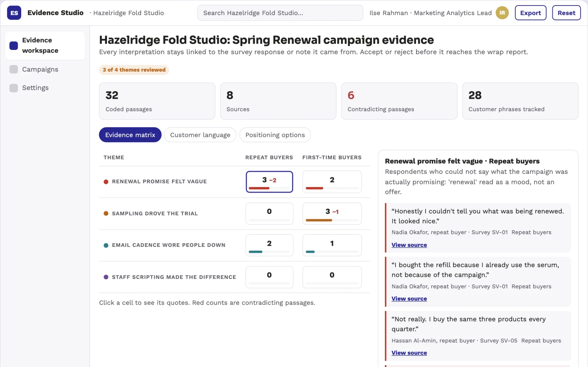Select the Evidence workspace sidebar icon

14,46
